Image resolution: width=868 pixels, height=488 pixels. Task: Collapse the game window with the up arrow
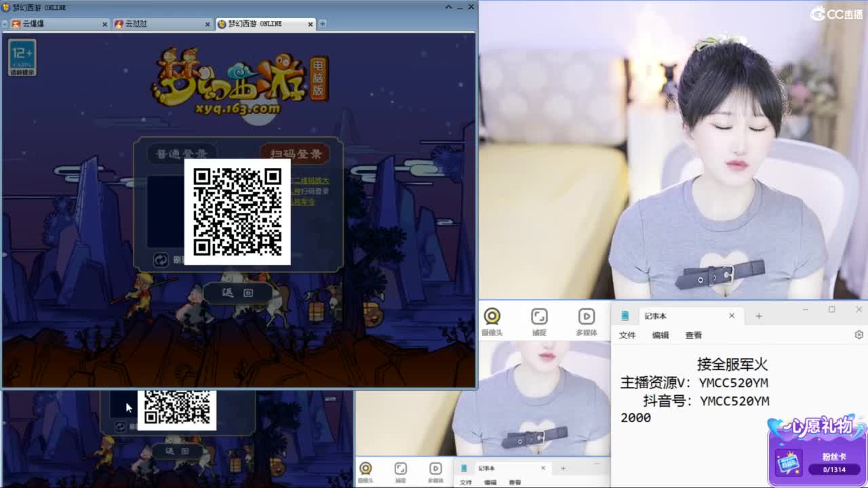tap(448, 7)
